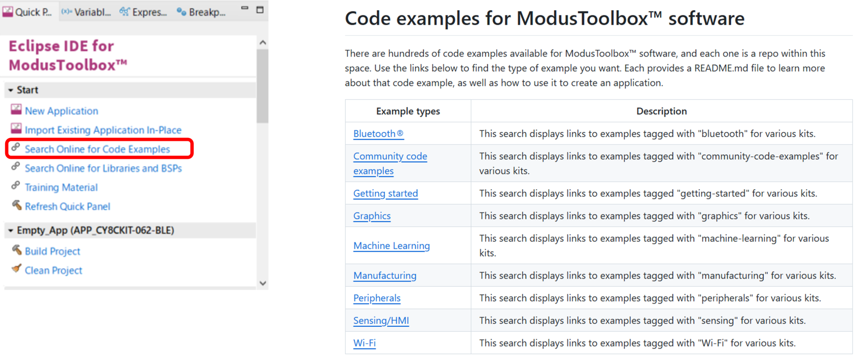Open the Graphics examples link
Viewport: 868px width, 361px height.
372,216
